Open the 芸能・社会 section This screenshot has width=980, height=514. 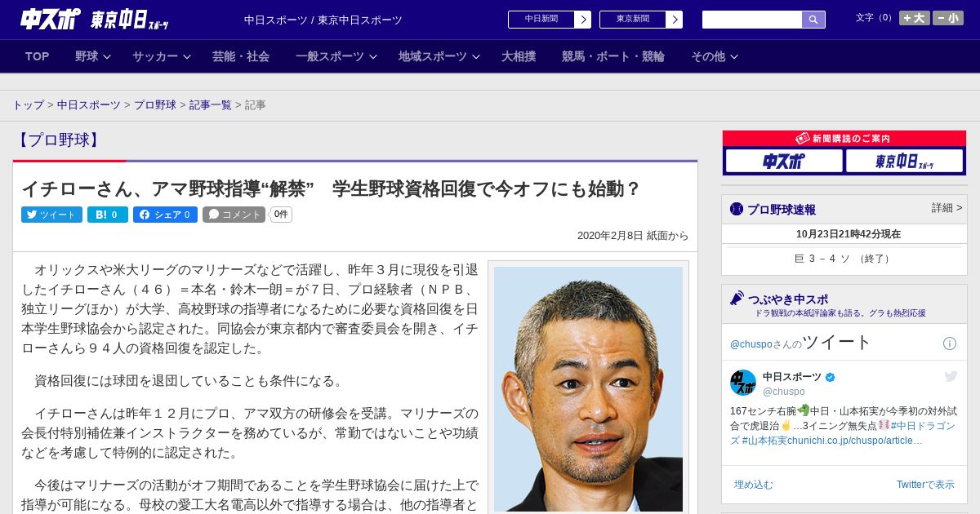tap(241, 56)
